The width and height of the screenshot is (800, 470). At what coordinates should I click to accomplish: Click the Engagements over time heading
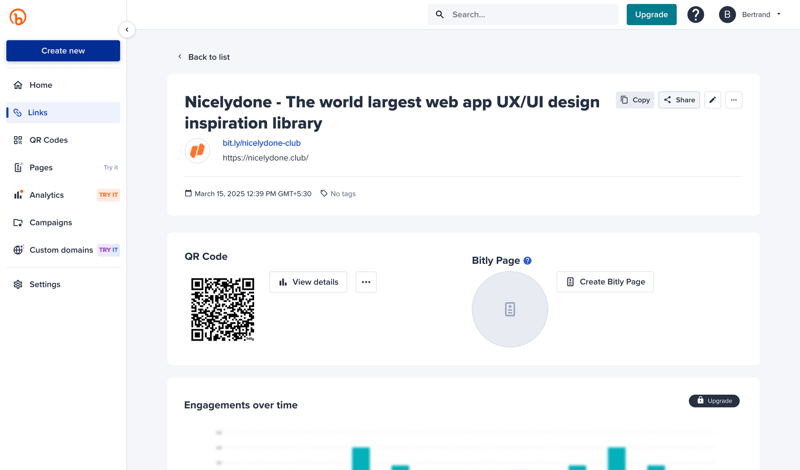(241, 405)
